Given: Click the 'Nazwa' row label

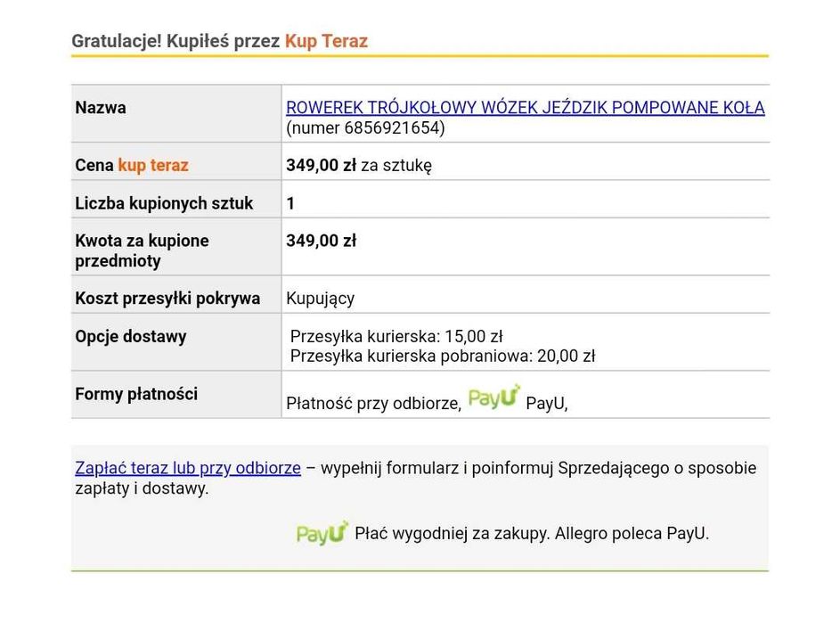Looking at the screenshot, I should pyautogui.click(x=101, y=108).
